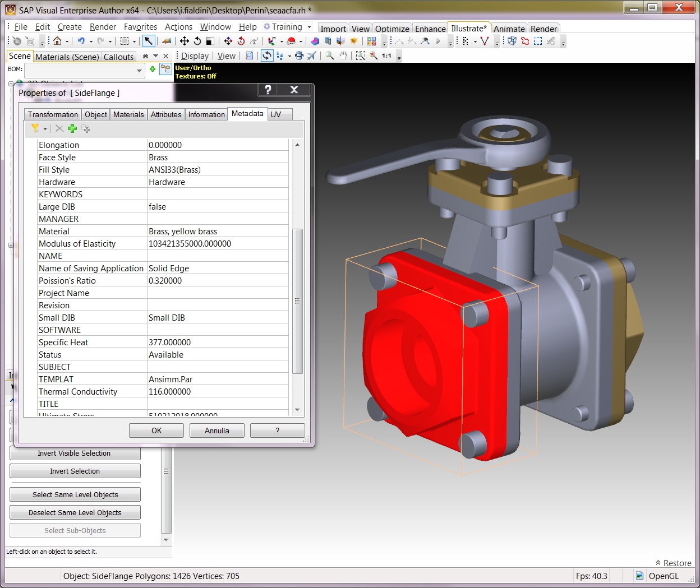Viewport: 700px width, 588px height.
Task: Switch to the Attributes tab
Action: pos(166,114)
